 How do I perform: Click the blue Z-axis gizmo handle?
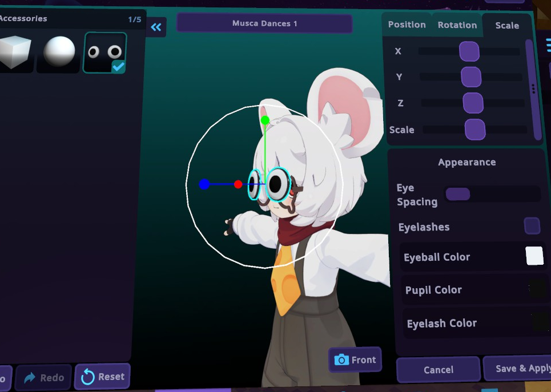click(x=204, y=184)
